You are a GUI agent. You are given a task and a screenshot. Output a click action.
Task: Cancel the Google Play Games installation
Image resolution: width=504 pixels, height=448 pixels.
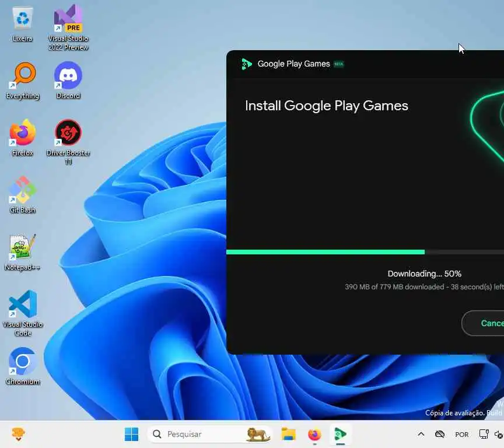point(483,323)
